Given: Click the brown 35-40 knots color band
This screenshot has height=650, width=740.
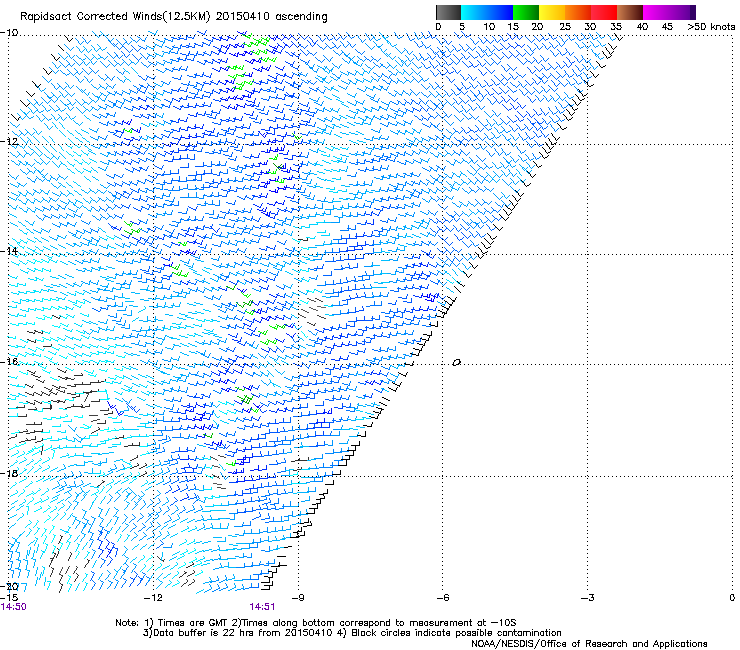Looking at the screenshot, I should pyautogui.click(x=630, y=12).
